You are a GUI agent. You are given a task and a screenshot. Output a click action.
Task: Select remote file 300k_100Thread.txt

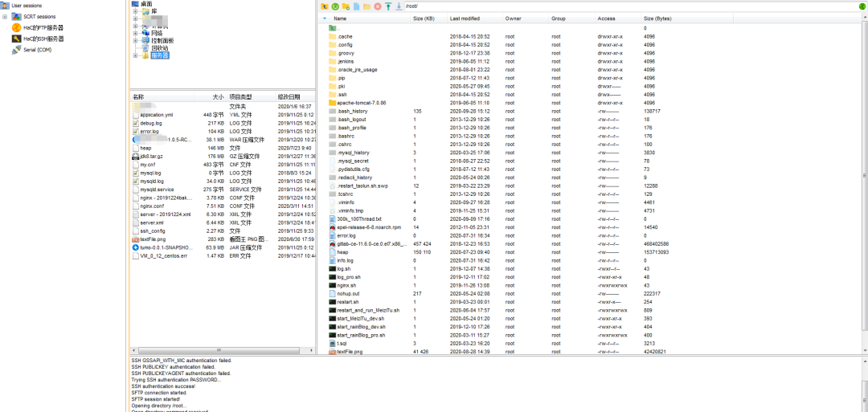[355, 219]
